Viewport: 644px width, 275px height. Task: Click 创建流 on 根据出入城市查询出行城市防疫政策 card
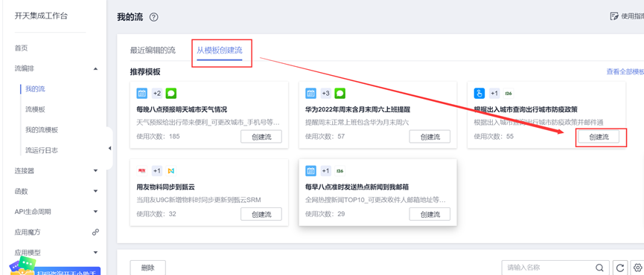tap(599, 137)
